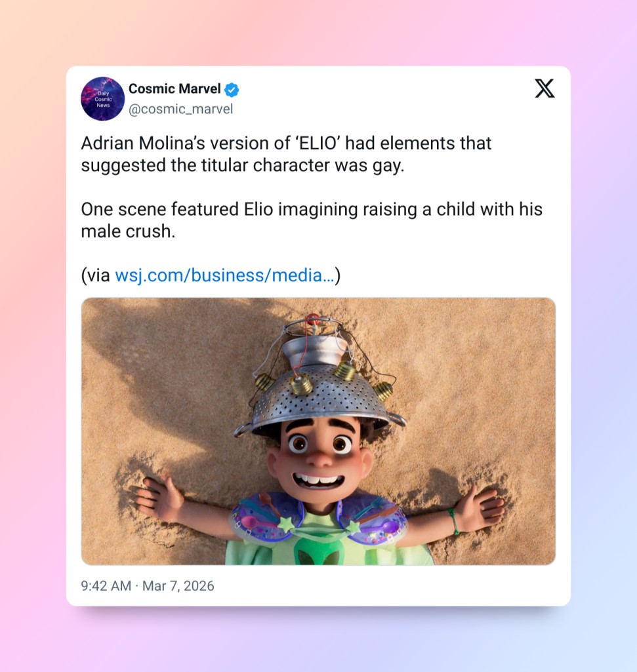Click the paragraph mentioning Adrian Molina's version

(286, 154)
